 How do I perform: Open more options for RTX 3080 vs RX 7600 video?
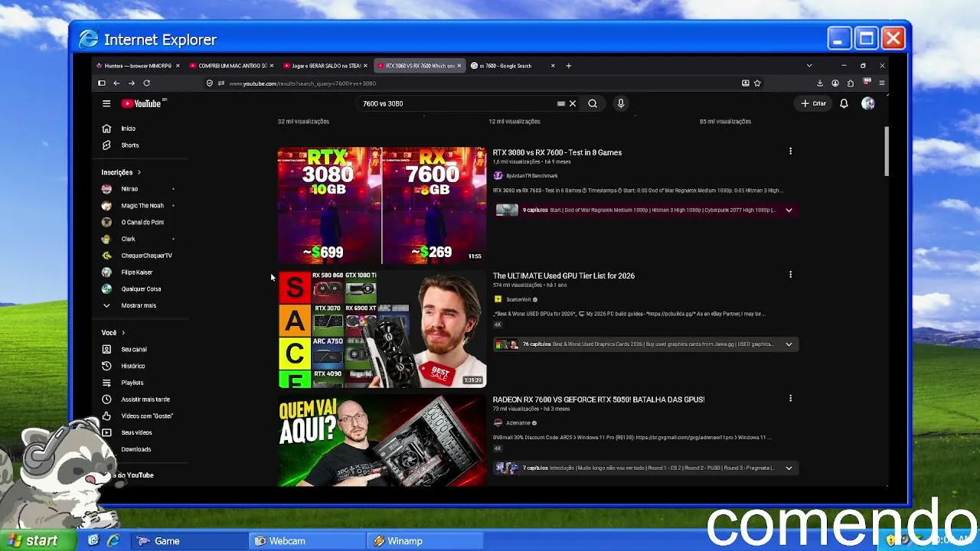(x=790, y=152)
